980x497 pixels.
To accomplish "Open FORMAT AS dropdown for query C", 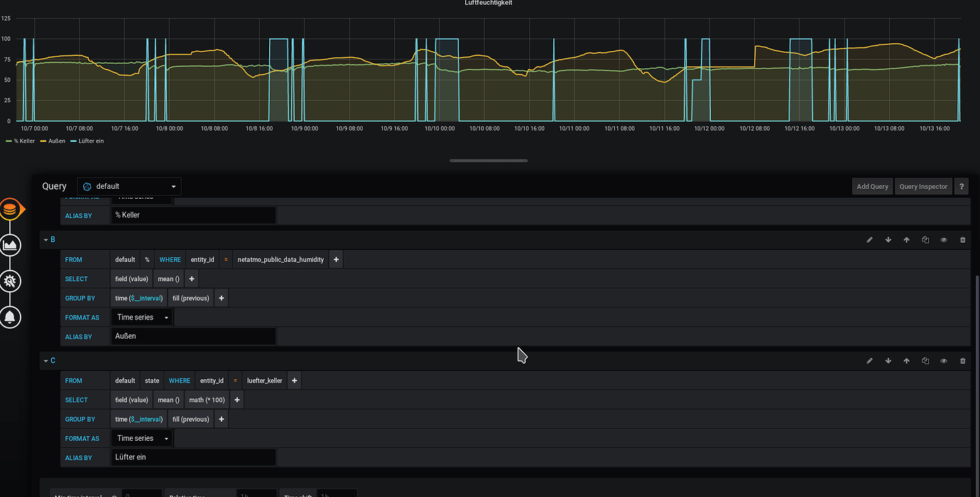I will pyautogui.click(x=141, y=438).
